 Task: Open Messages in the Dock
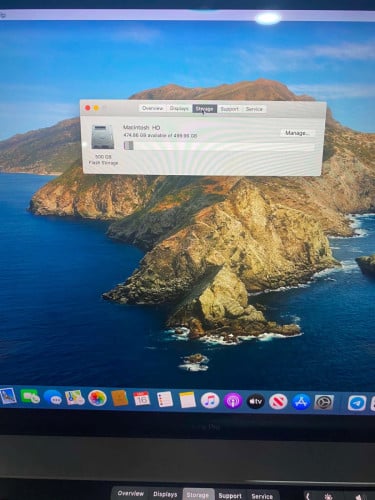(x=53, y=398)
